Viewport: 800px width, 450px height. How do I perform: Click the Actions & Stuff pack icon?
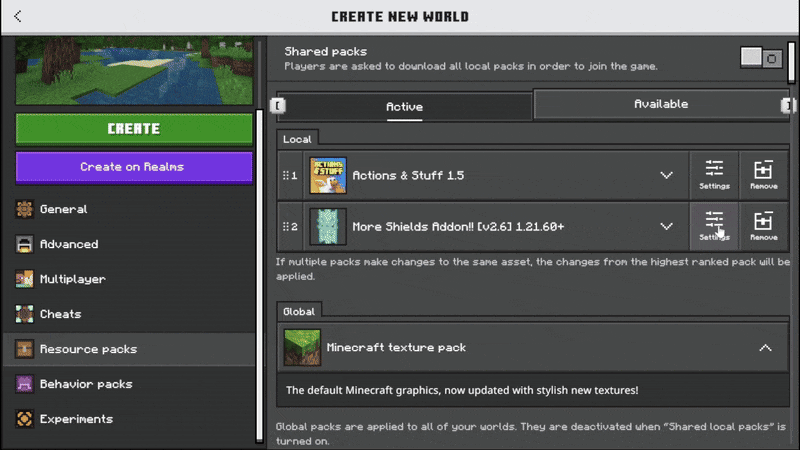point(328,175)
